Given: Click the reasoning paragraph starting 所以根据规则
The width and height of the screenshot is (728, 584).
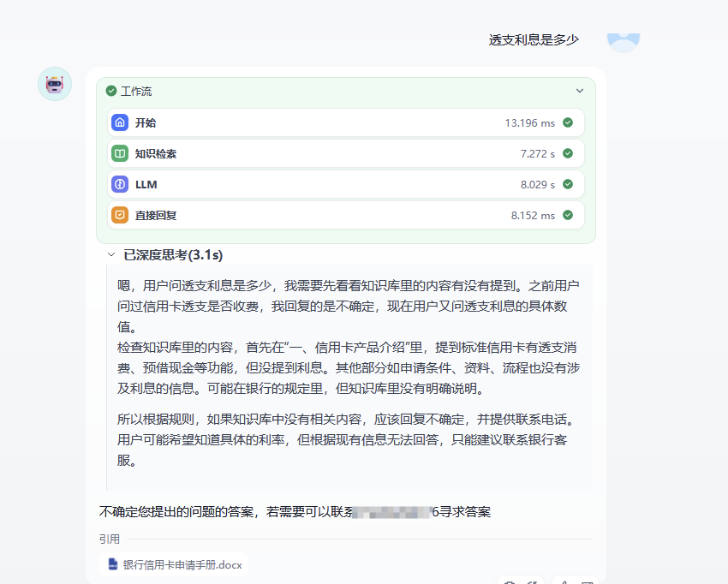Looking at the screenshot, I should coord(348,440).
